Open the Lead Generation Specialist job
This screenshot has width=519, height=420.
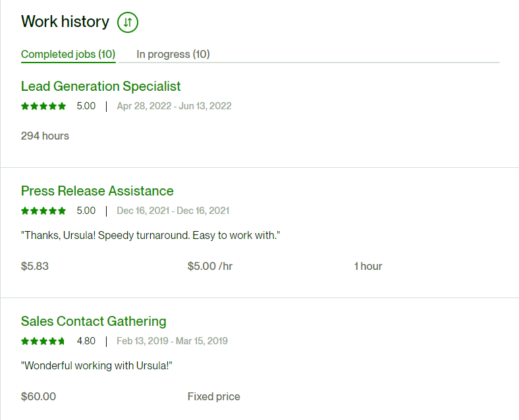101,86
